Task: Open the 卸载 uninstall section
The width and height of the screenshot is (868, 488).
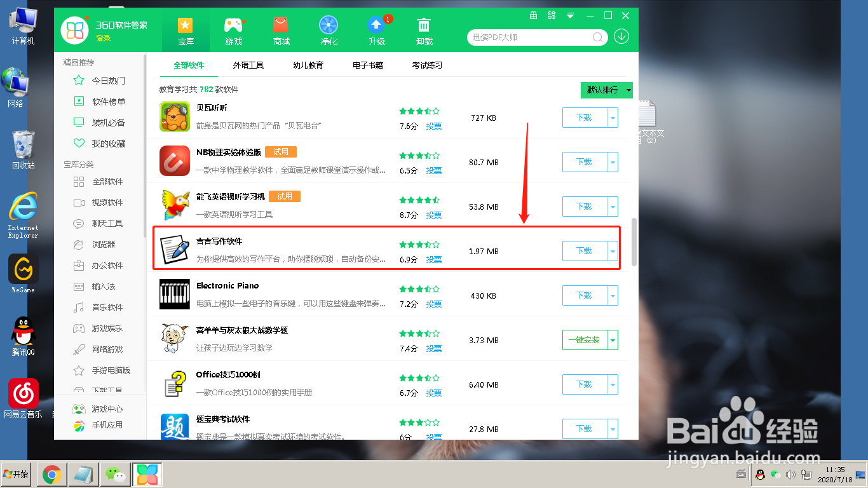Action: click(424, 30)
